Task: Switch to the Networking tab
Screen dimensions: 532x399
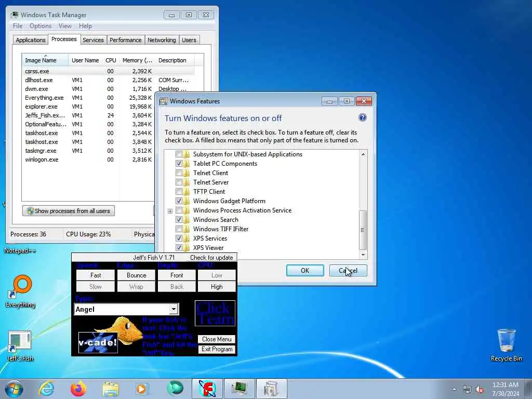Action: (162, 40)
